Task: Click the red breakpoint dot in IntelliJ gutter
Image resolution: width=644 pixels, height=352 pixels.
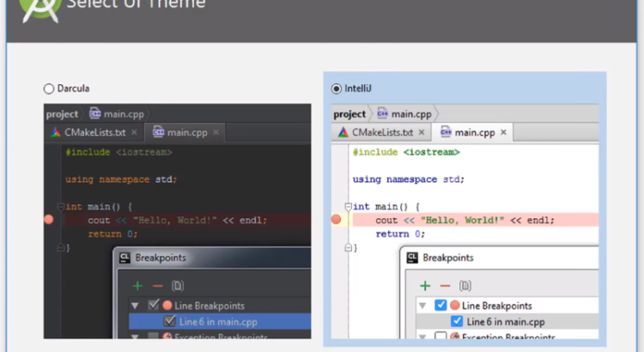Action: coord(337,220)
